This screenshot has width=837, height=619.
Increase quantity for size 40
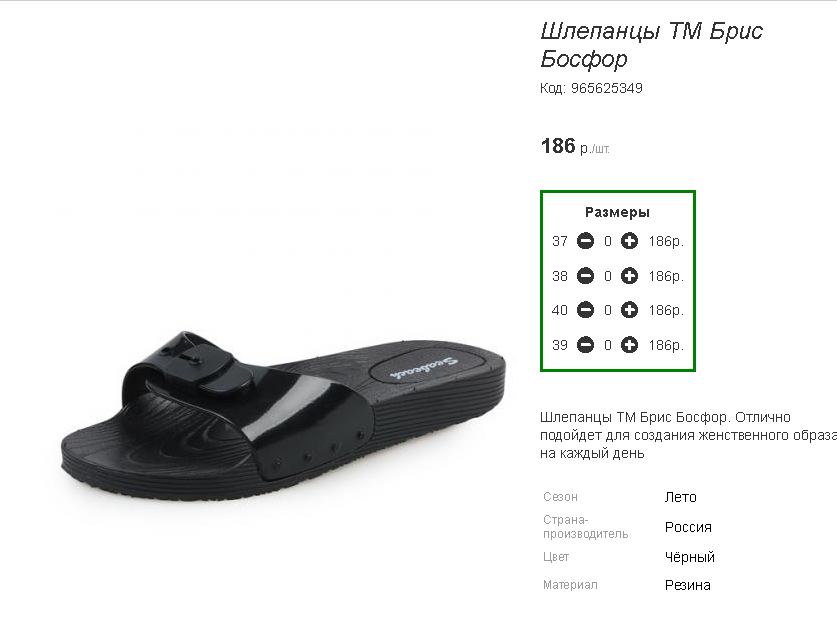click(x=629, y=310)
